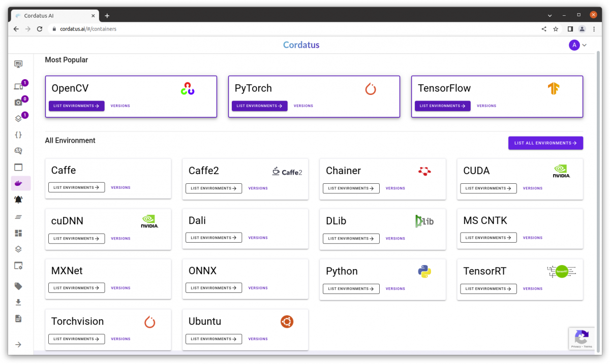
Task: Click the PyTorch flame logo
Action: point(371,88)
